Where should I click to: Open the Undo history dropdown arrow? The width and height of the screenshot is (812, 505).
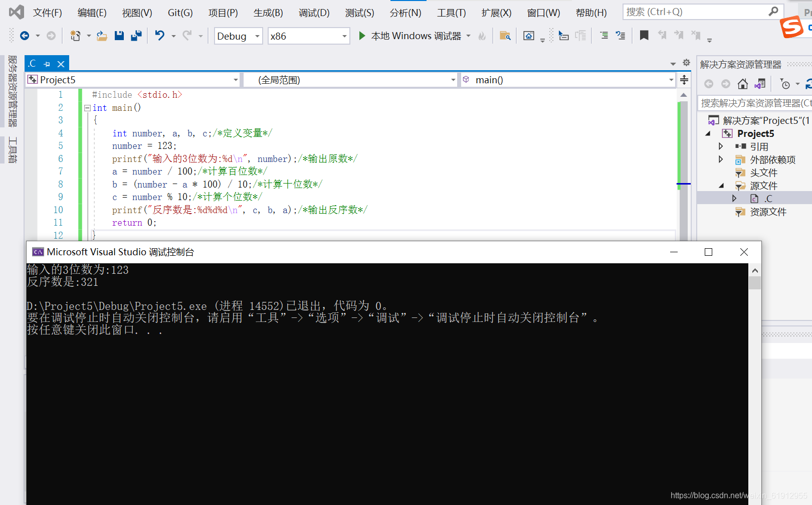173,36
